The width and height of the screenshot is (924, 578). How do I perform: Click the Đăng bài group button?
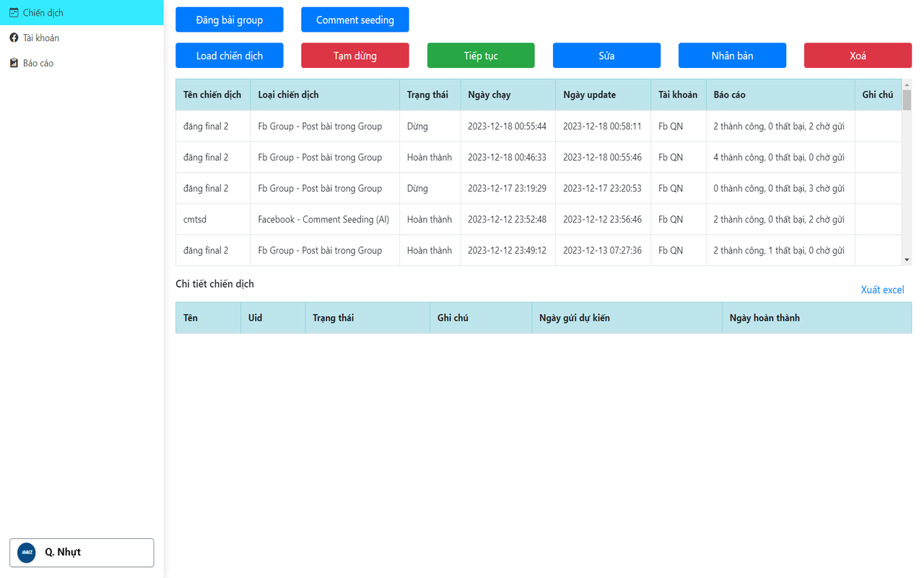(230, 20)
